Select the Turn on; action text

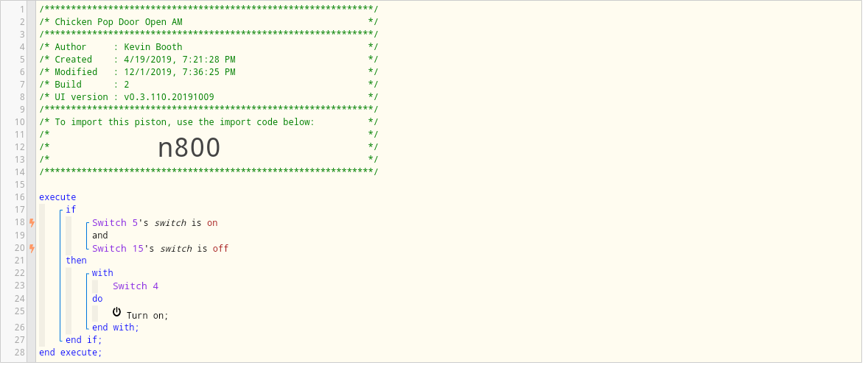pos(147,316)
